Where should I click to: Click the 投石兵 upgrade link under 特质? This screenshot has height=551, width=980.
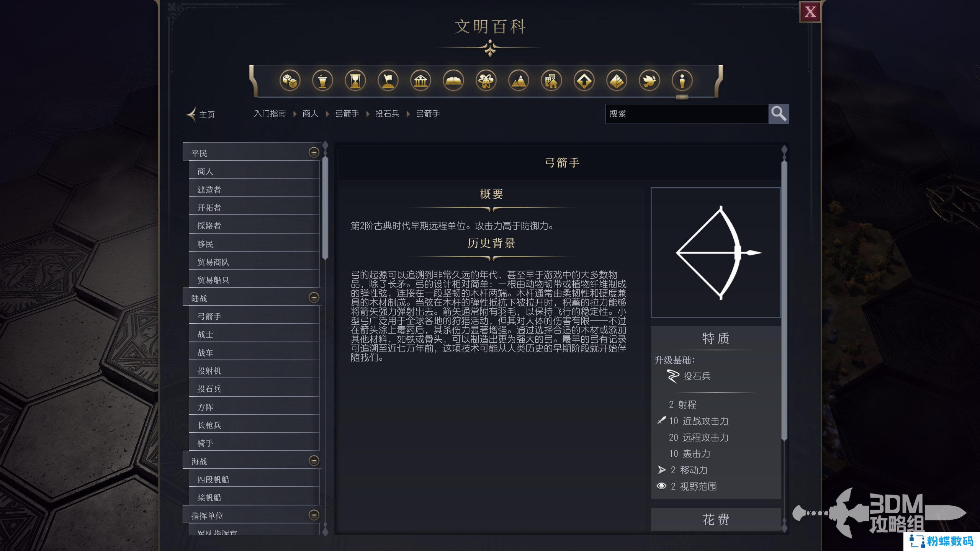click(x=697, y=376)
